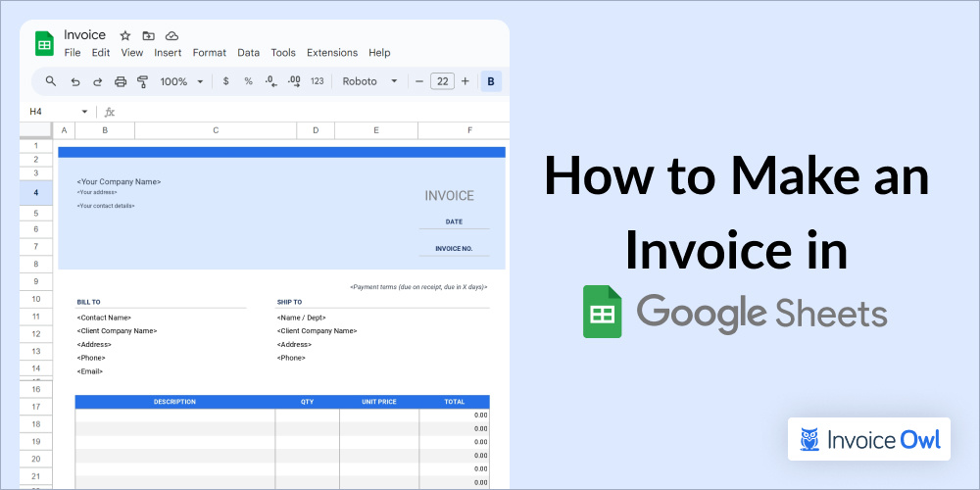Open the 100% zoom dropdown
This screenshot has height=490, width=980.
pyautogui.click(x=181, y=81)
